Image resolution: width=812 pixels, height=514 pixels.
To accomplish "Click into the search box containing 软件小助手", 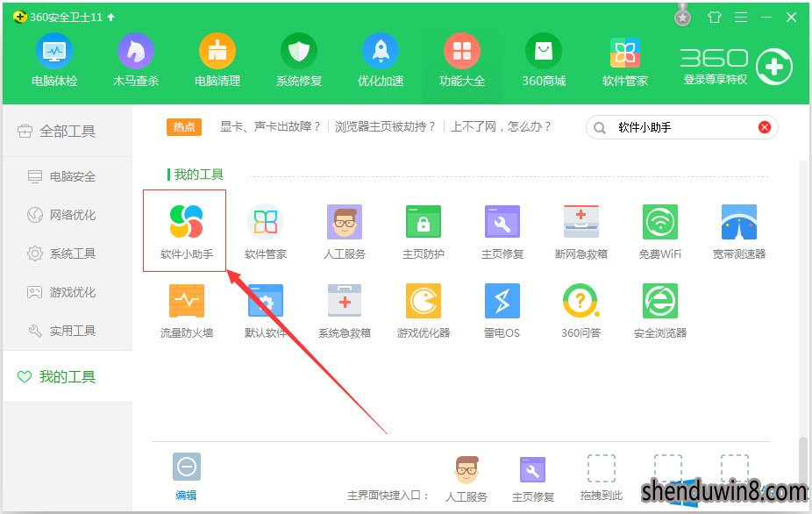I will 682,127.
